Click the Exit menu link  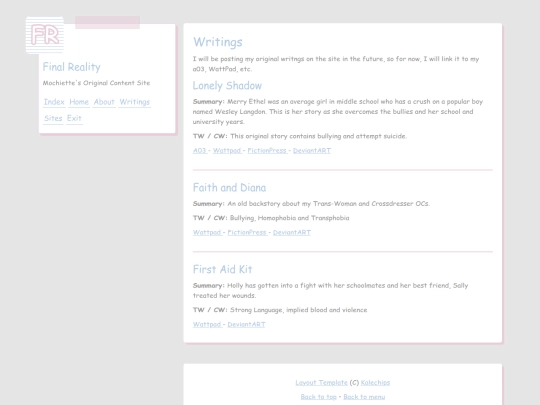(74, 118)
